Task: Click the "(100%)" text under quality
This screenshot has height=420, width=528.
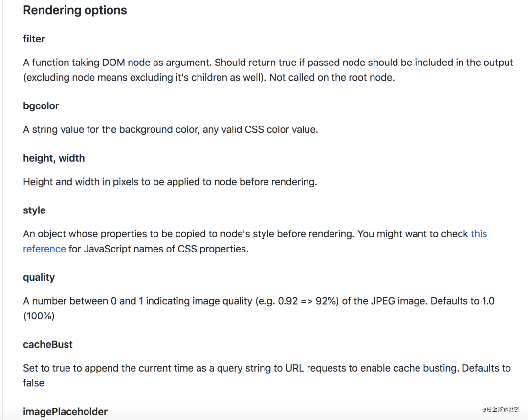Action: tap(39, 316)
